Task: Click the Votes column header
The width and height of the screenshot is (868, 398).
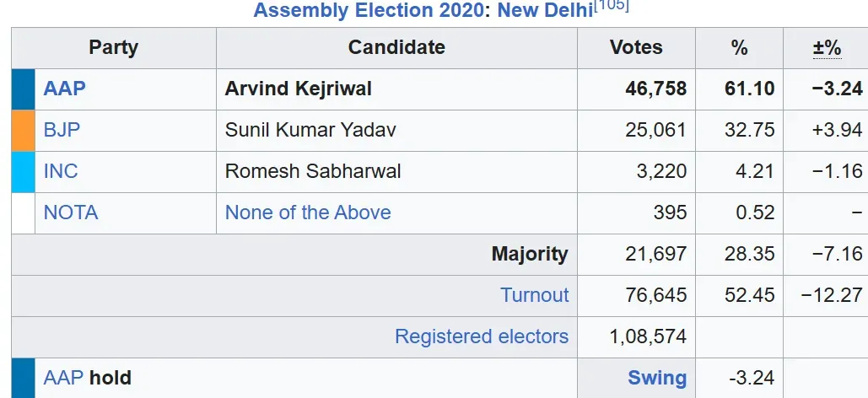Action: [x=636, y=47]
